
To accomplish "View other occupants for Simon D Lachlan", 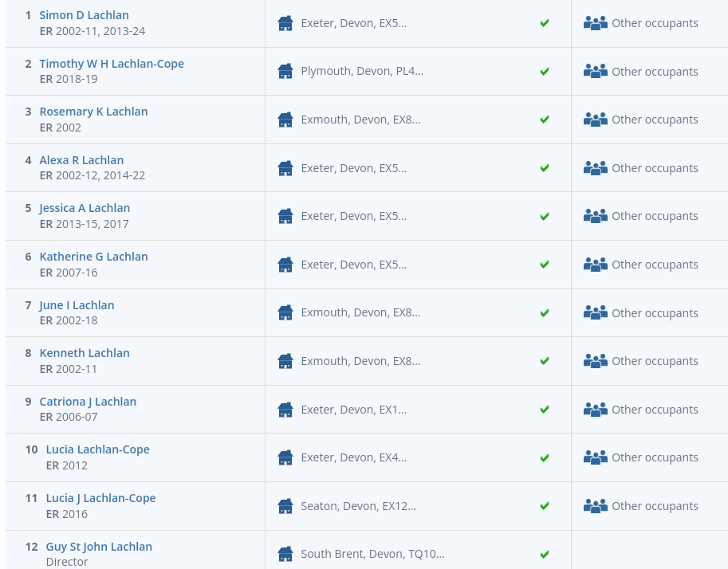I will pyautogui.click(x=655, y=23).
